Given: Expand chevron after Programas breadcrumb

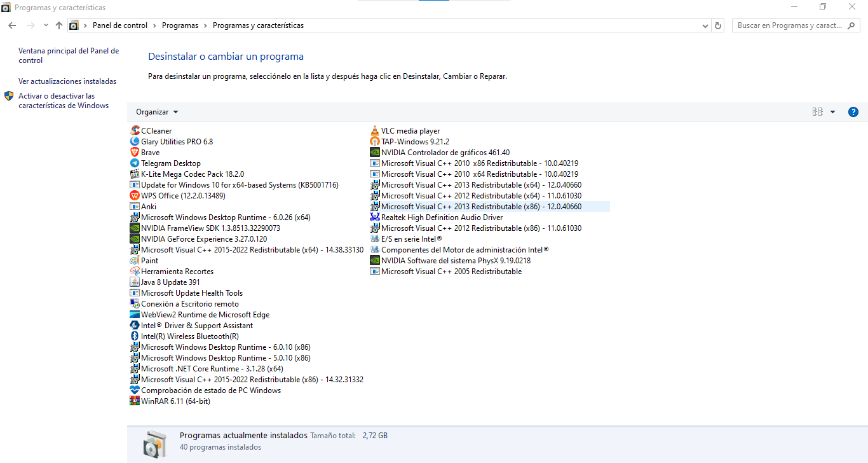Looking at the screenshot, I should [x=205, y=25].
